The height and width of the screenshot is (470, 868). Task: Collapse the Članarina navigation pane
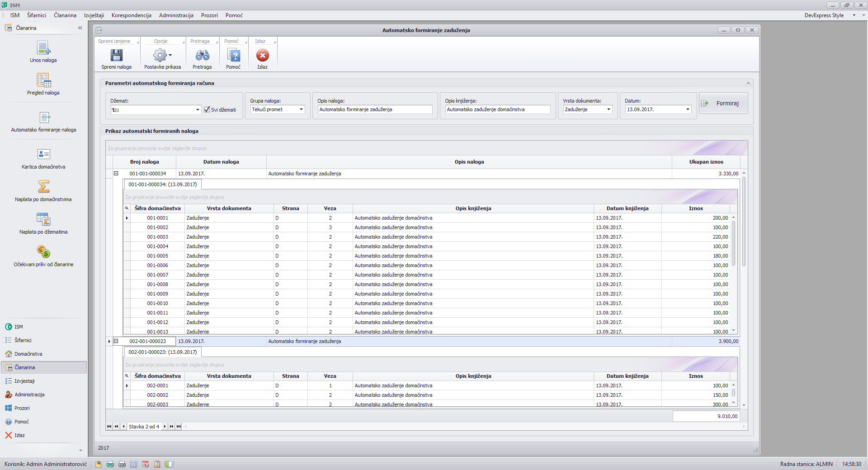[x=80, y=28]
